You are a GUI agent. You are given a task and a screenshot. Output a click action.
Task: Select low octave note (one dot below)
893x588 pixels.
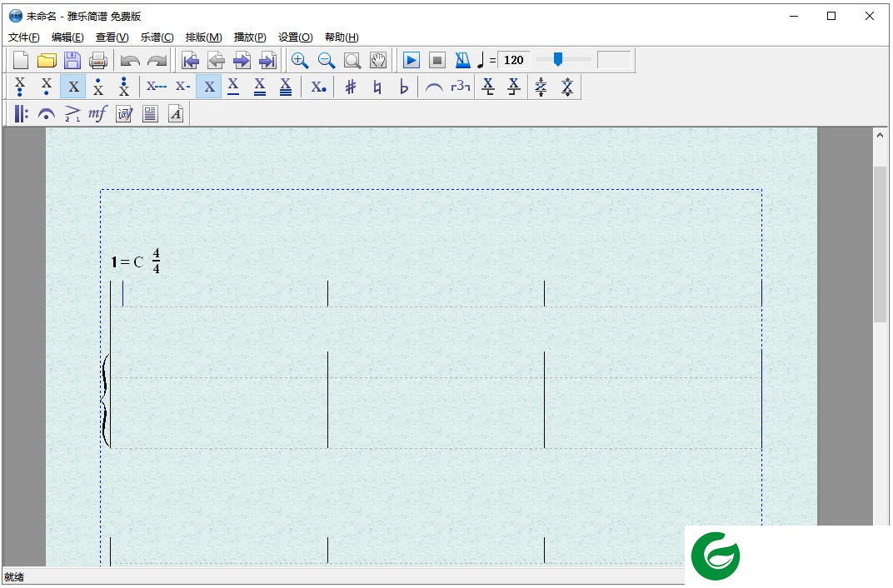coord(46,87)
